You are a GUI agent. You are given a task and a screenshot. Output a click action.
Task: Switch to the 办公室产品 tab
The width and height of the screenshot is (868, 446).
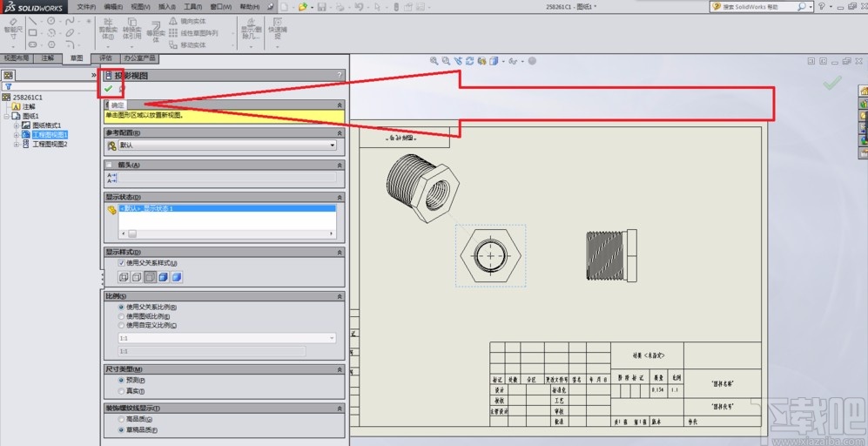[x=139, y=58]
